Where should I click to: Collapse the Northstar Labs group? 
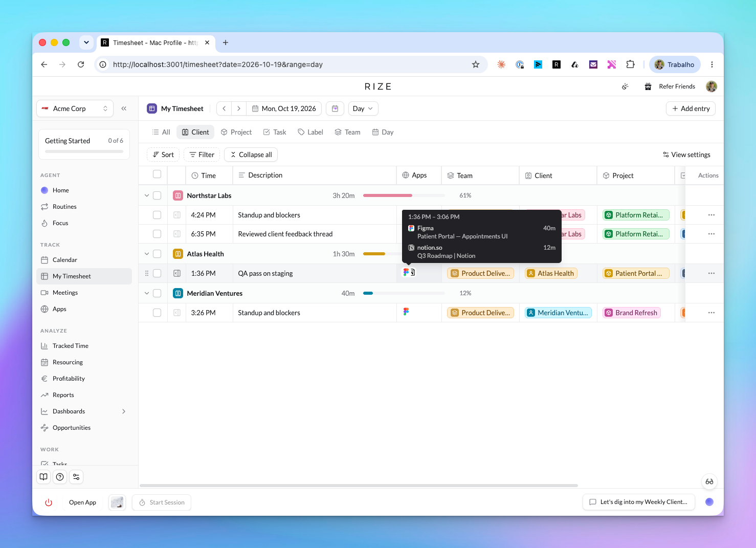[x=147, y=195]
